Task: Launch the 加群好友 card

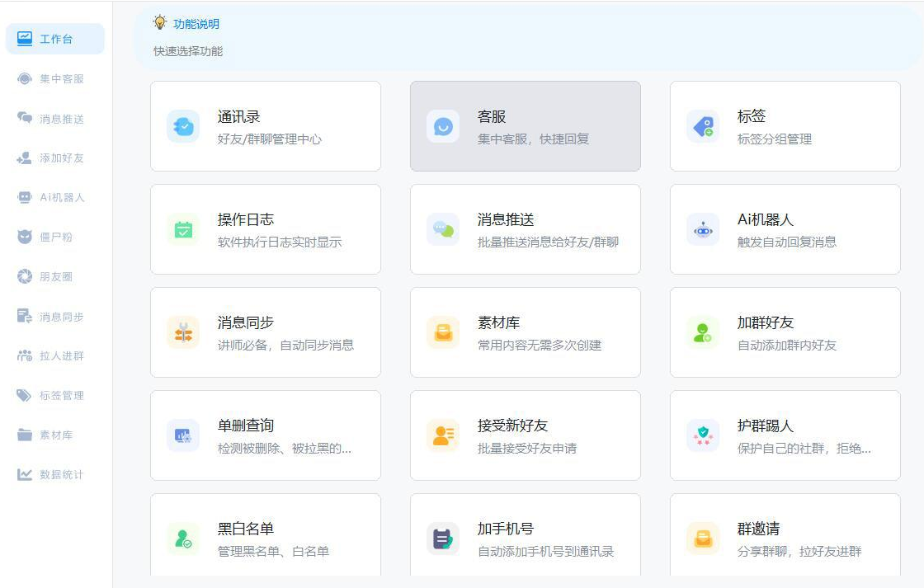Action: point(785,332)
